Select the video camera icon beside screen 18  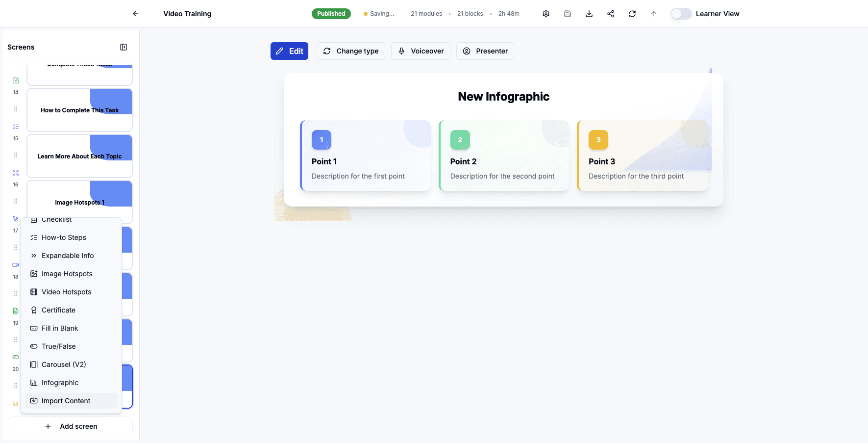(x=15, y=264)
